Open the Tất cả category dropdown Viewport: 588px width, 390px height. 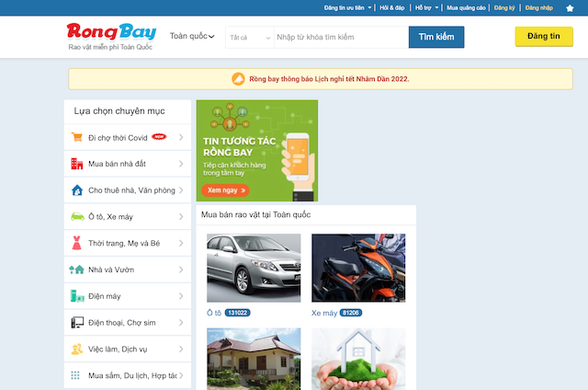248,37
